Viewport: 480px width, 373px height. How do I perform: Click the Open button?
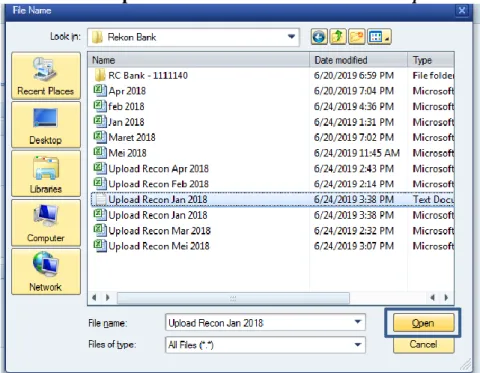pyautogui.click(x=423, y=323)
